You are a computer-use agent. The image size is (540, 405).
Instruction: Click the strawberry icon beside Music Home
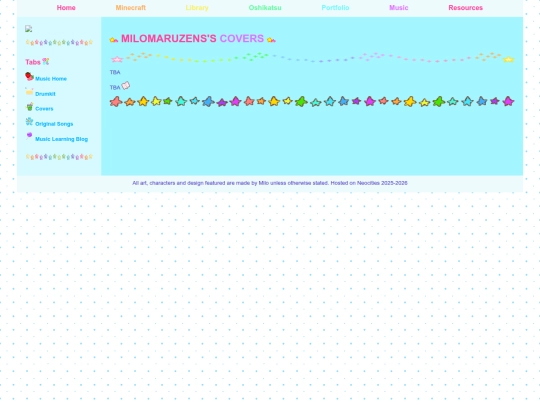click(29, 76)
